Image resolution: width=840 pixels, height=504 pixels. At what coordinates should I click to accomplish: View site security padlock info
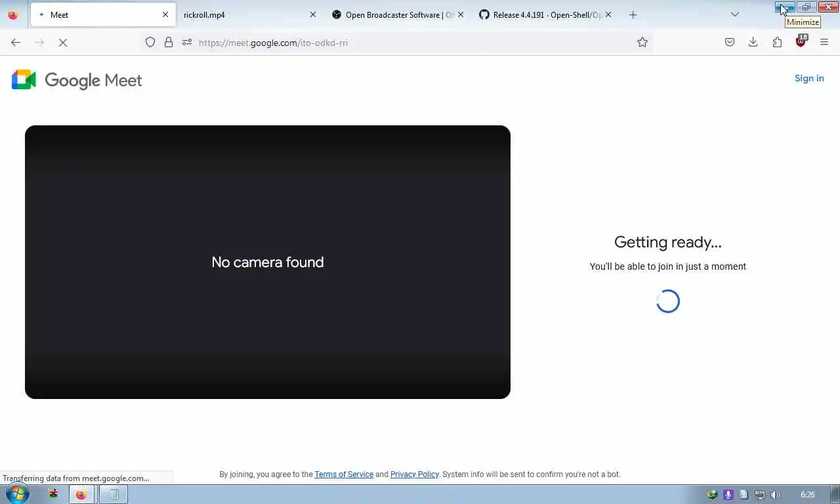point(169,43)
